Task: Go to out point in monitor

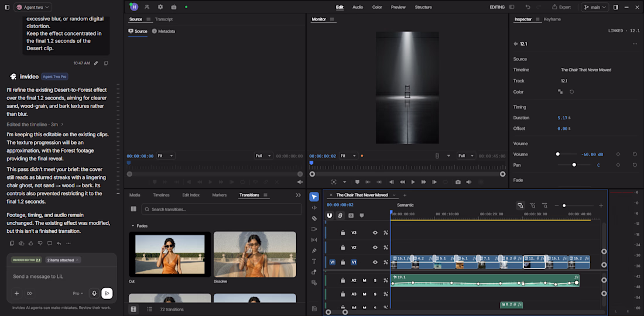Action: (x=379, y=182)
